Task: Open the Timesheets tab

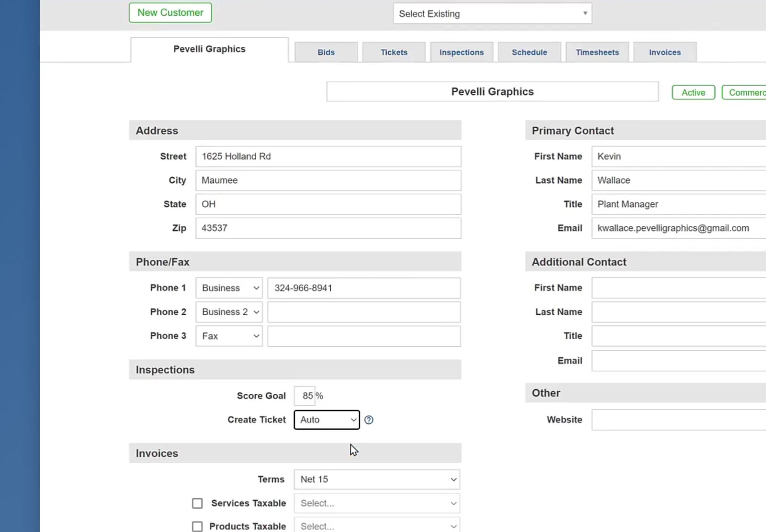Action: pos(597,52)
